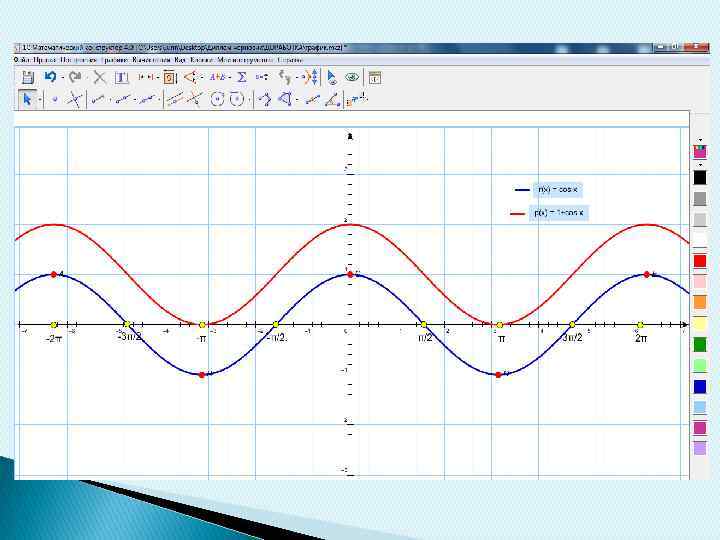Pick the black color swatch

pyautogui.click(x=700, y=178)
